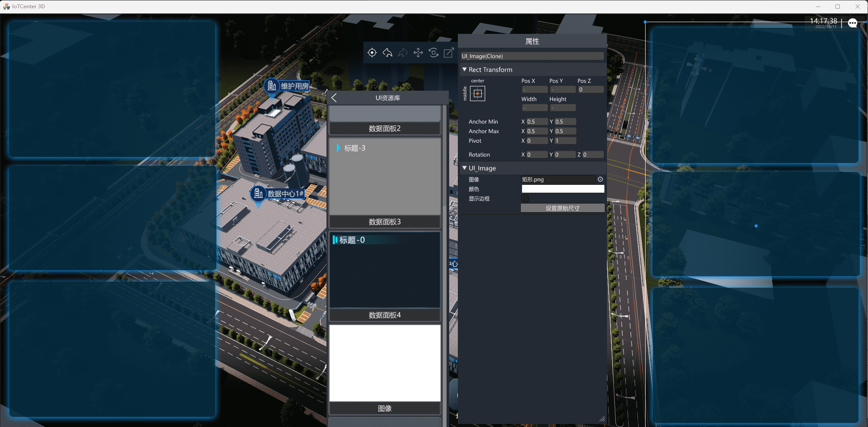Click the UI资源库 panel title

pyautogui.click(x=388, y=98)
